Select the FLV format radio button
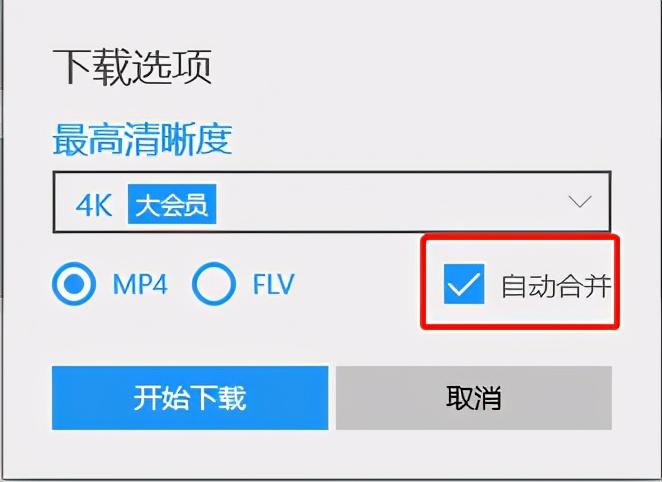 214,283
